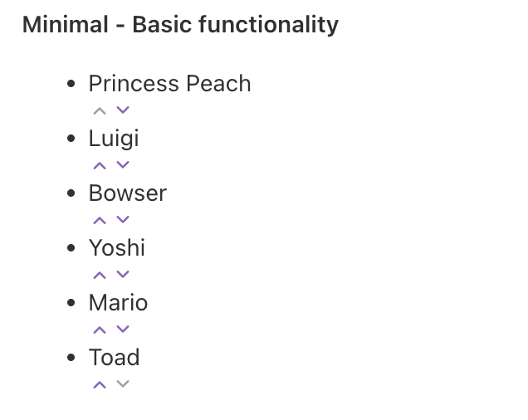This screenshot has height=420, width=528.
Task: Select the Princess Peach list item
Action: [x=169, y=84]
